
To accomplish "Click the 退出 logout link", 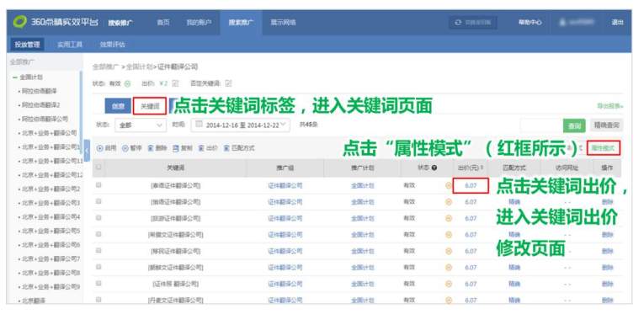I will click(x=617, y=23).
